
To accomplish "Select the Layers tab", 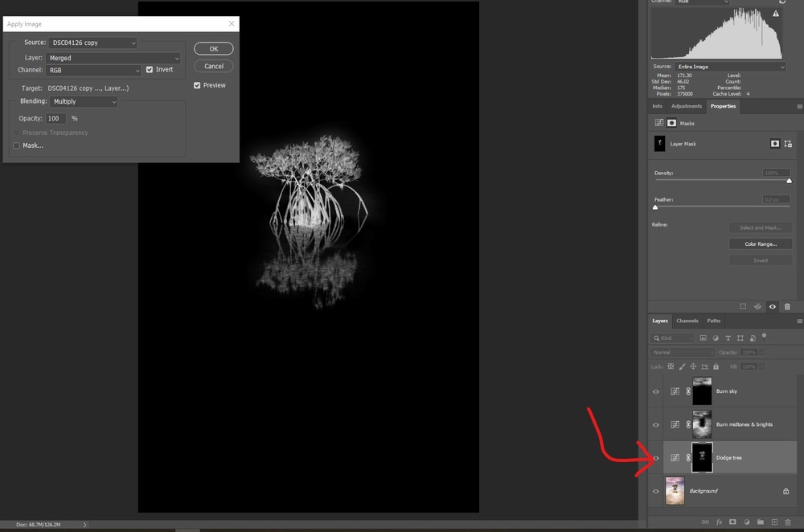I will (660, 321).
